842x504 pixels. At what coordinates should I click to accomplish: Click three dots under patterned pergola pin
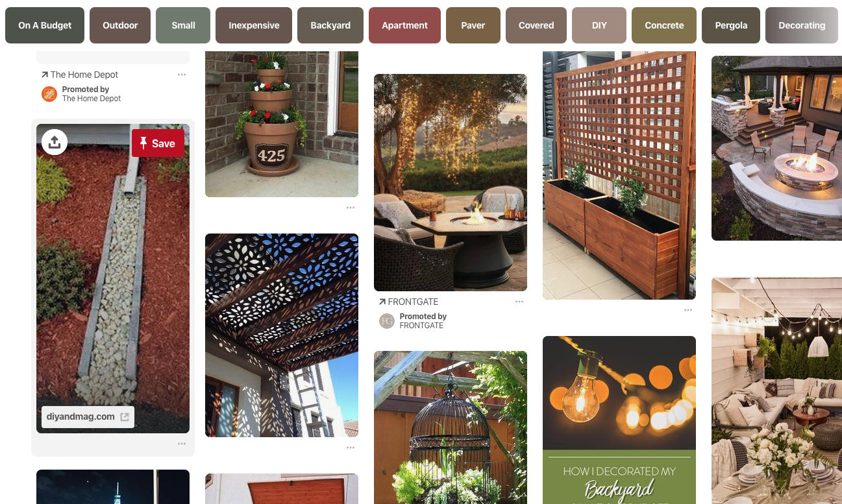[351, 448]
